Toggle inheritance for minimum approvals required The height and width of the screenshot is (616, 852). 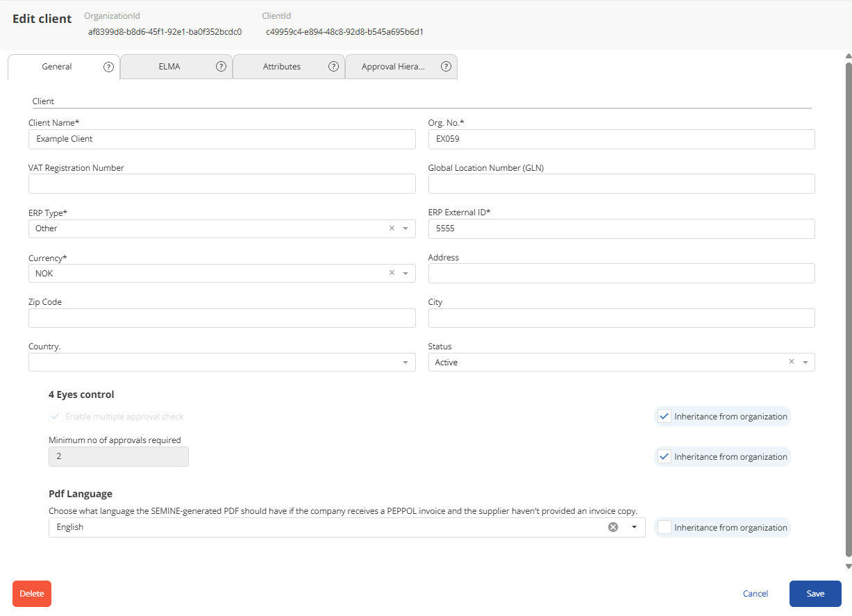tap(665, 456)
